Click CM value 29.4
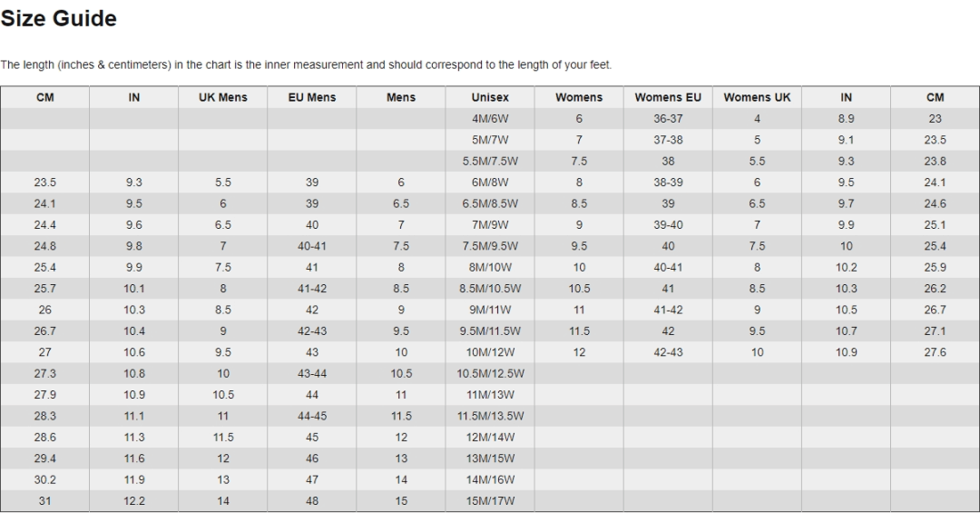 click(45, 459)
